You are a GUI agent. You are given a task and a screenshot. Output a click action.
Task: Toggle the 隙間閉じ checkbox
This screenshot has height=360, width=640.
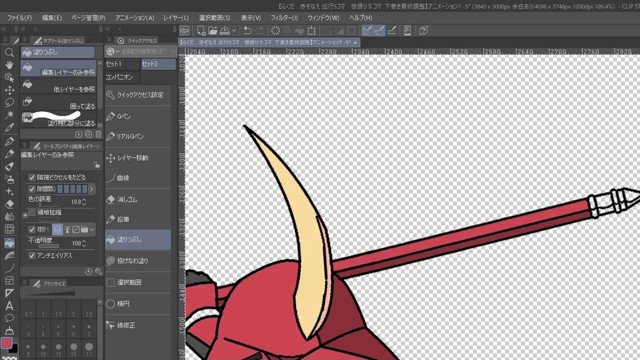32,189
